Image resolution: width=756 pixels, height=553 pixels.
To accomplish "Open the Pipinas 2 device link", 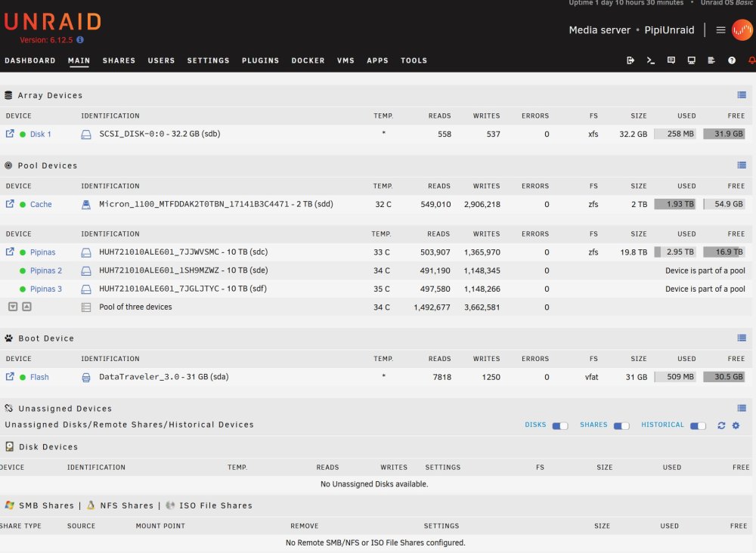I will pyautogui.click(x=46, y=270).
